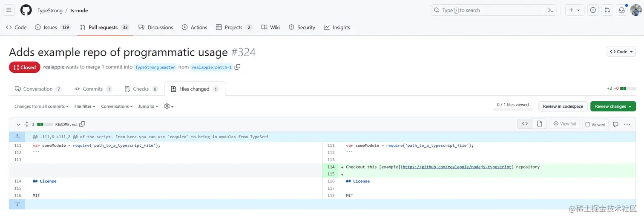This screenshot has height=220, width=644.
Task: Click the TypeStrong organization link
Action: coord(50,10)
